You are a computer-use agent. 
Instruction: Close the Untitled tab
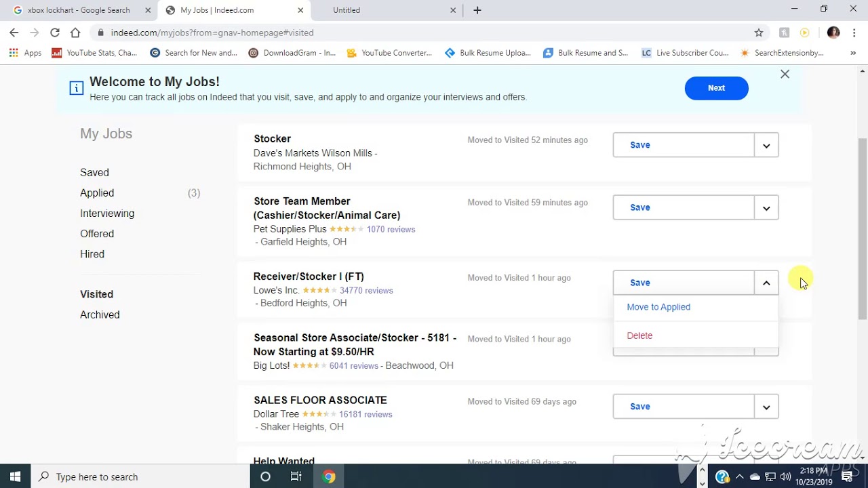454,10
